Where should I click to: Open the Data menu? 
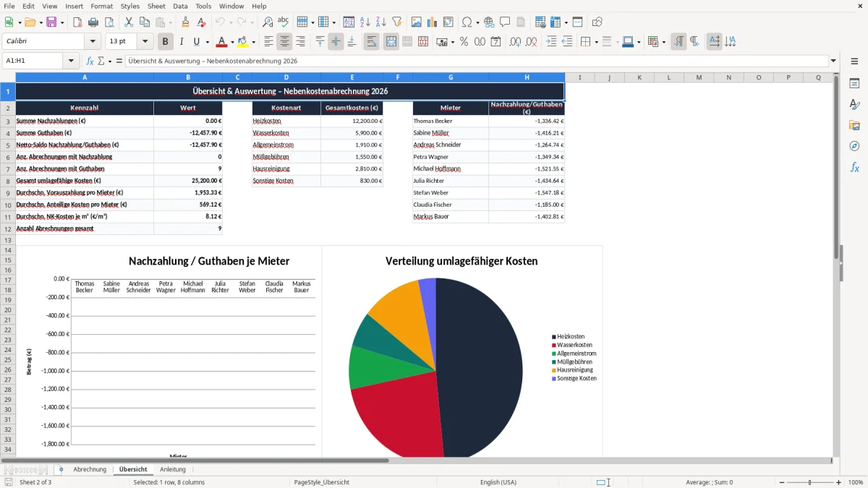pos(180,6)
